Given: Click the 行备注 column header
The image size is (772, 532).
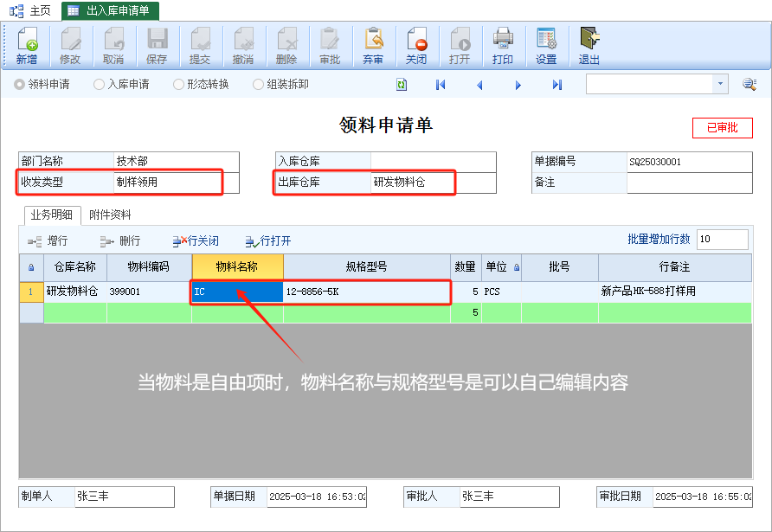Looking at the screenshot, I should tap(675, 266).
